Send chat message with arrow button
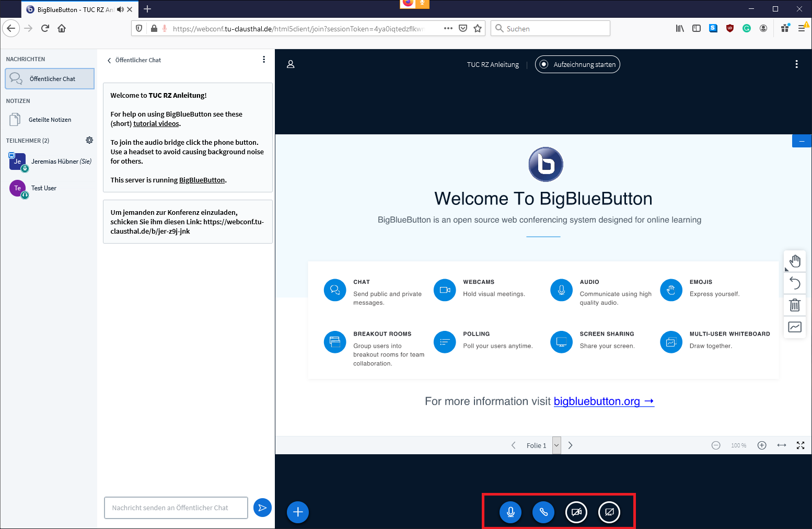This screenshot has height=529, width=812. coord(262,508)
